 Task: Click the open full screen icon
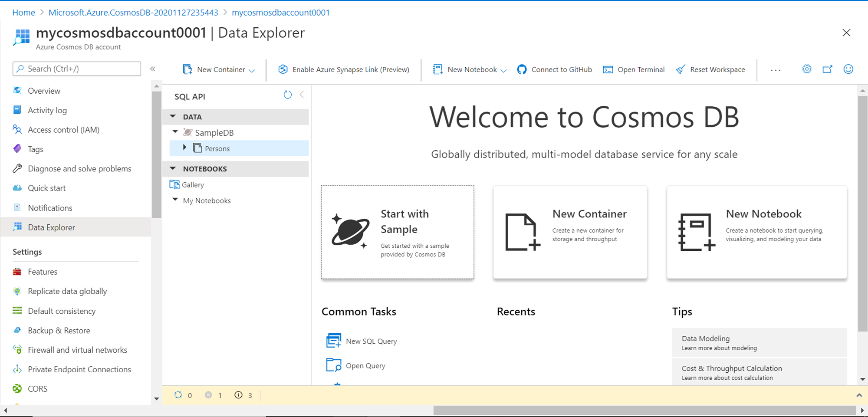827,69
